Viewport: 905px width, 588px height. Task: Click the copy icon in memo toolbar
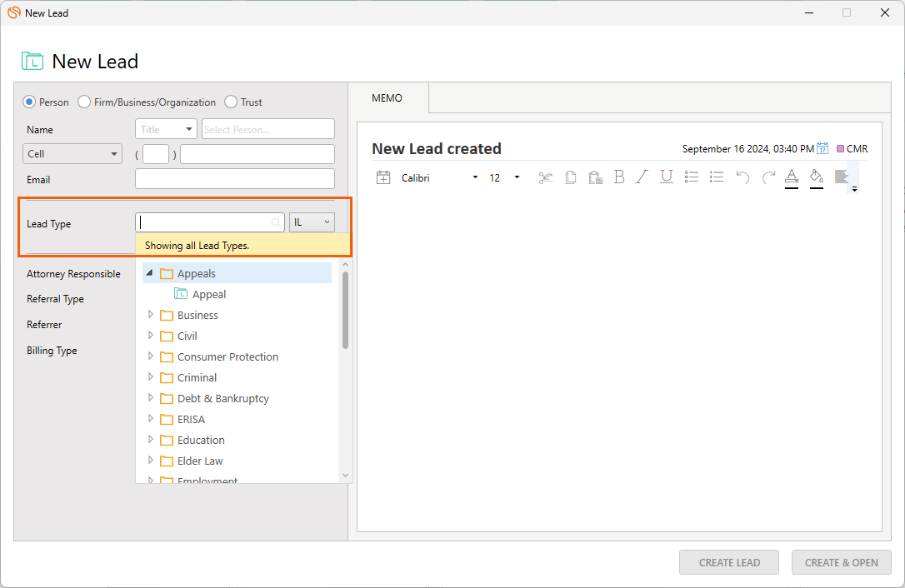571,177
